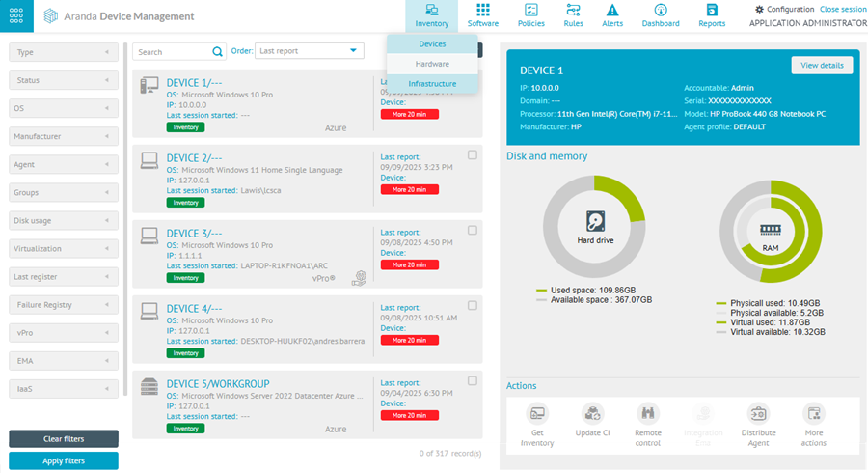Viewport: 868px width, 473px height.
Task: Click the filter panel vertical scrollbar
Action: coord(125,219)
